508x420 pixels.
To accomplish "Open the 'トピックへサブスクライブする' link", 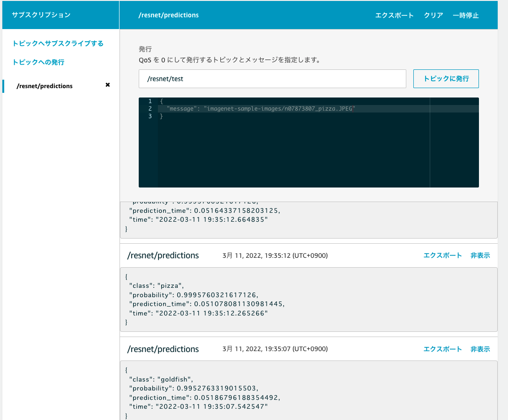I will [58, 44].
